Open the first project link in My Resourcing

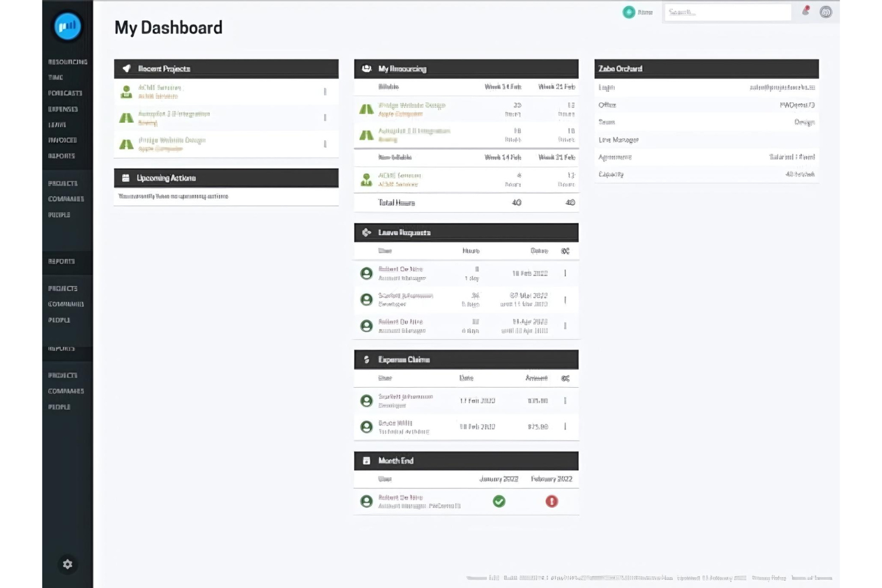(412, 105)
